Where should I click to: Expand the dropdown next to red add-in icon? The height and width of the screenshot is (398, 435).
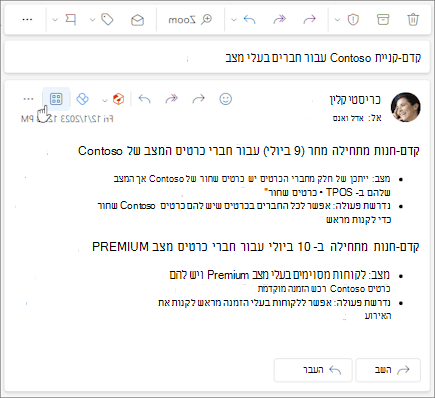[105, 100]
